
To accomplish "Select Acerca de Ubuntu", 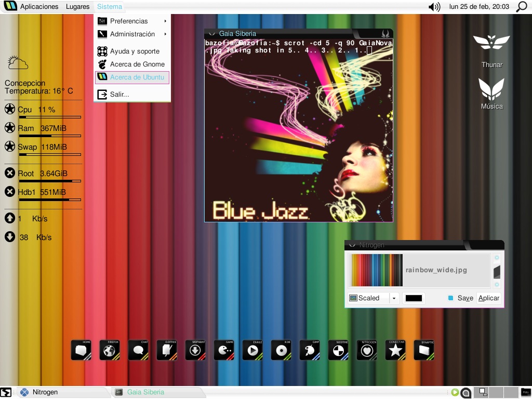I will click(132, 77).
